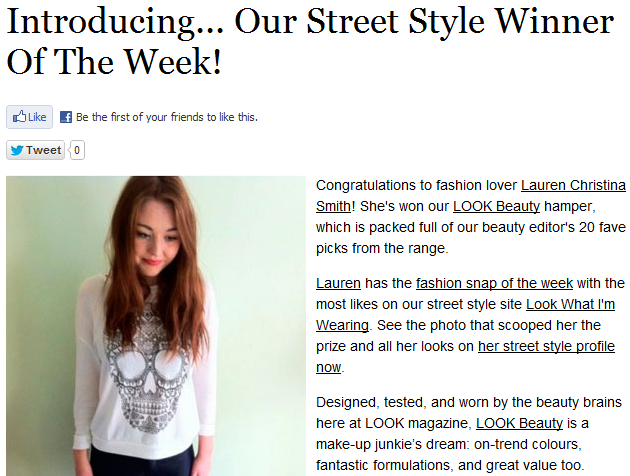Click the LOOK Beauty link near magazine
The image size is (630, 476).
coord(520,423)
